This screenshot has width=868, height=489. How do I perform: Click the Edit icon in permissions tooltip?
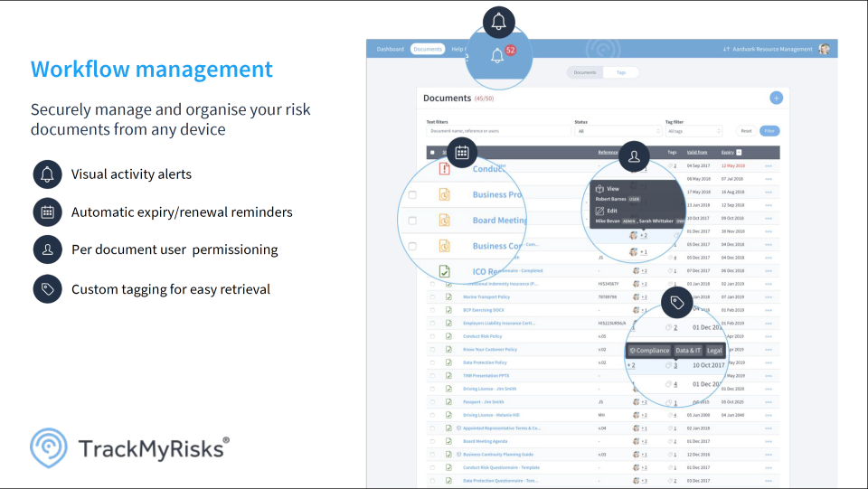coord(599,211)
